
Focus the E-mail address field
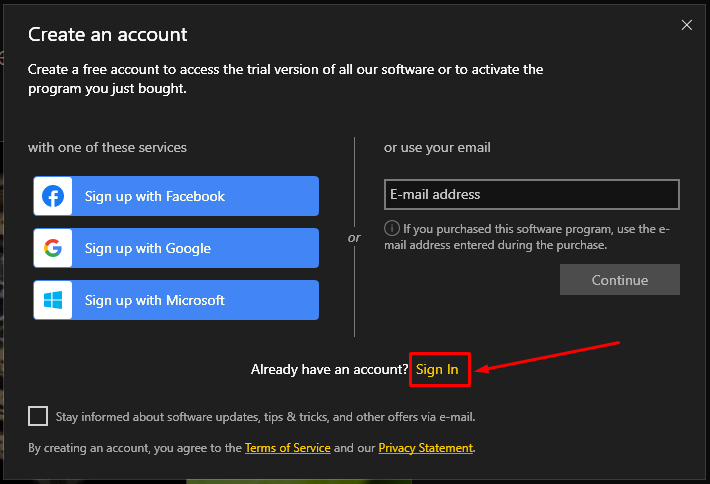pos(531,194)
